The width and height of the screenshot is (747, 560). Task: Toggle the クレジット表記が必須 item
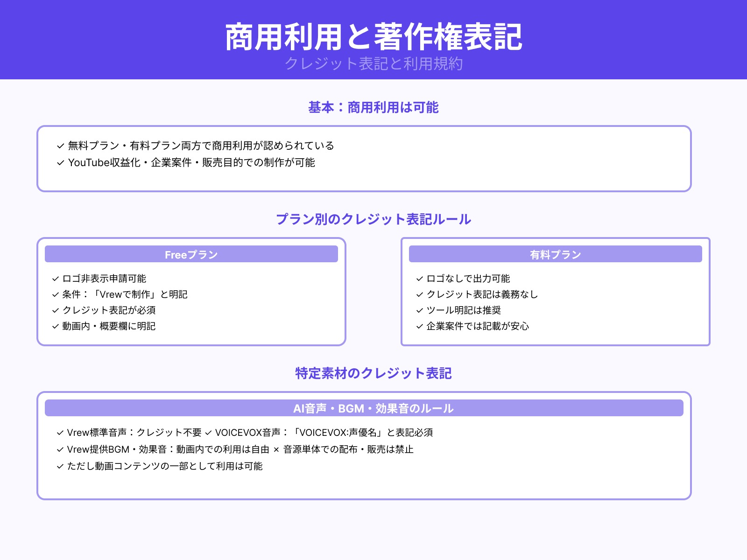109,310
